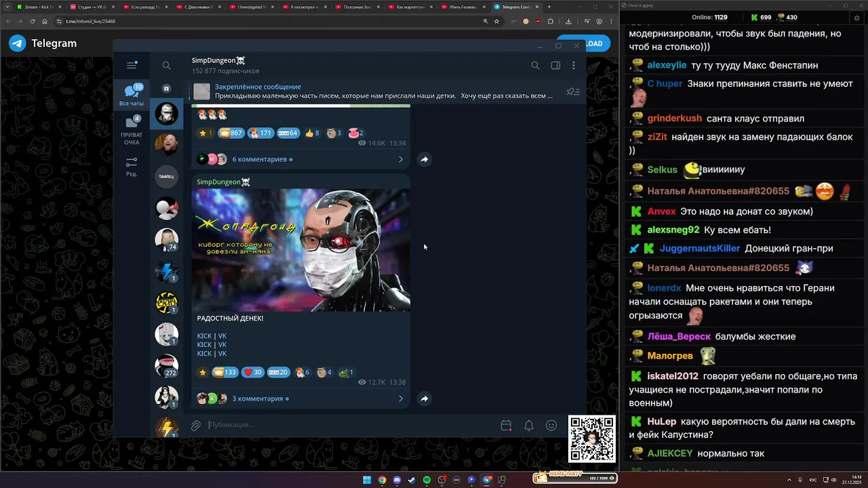Viewport: 868px width, 488px height.
Task: Open the Telegram hamburger menu
Action: (x=132, y=66)
